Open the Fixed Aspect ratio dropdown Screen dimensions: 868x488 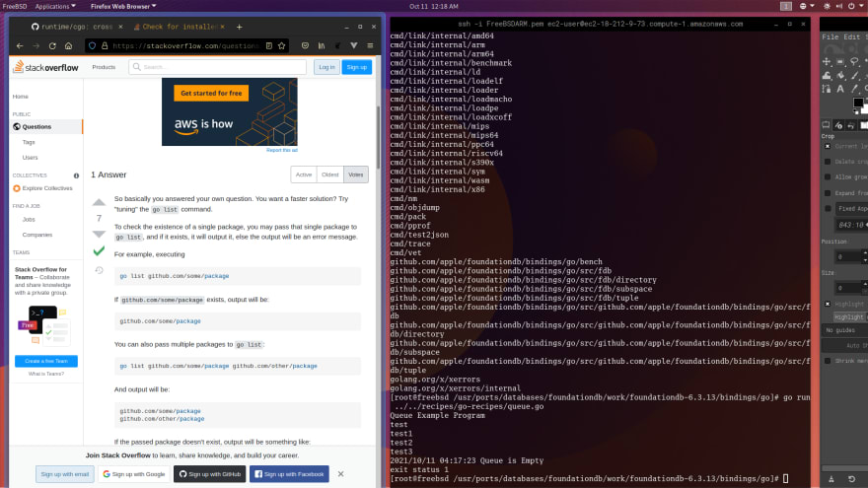pos(851,209)
